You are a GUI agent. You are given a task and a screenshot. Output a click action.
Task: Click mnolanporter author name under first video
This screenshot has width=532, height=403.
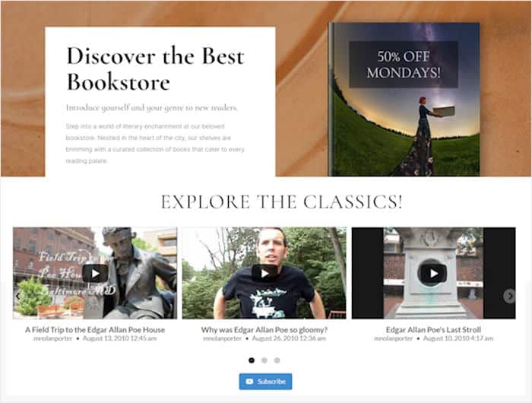click(53, 338)
